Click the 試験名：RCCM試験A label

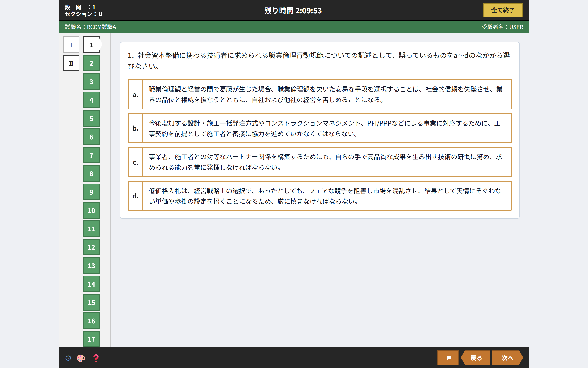pyautogui.click(x=90, y=27)
